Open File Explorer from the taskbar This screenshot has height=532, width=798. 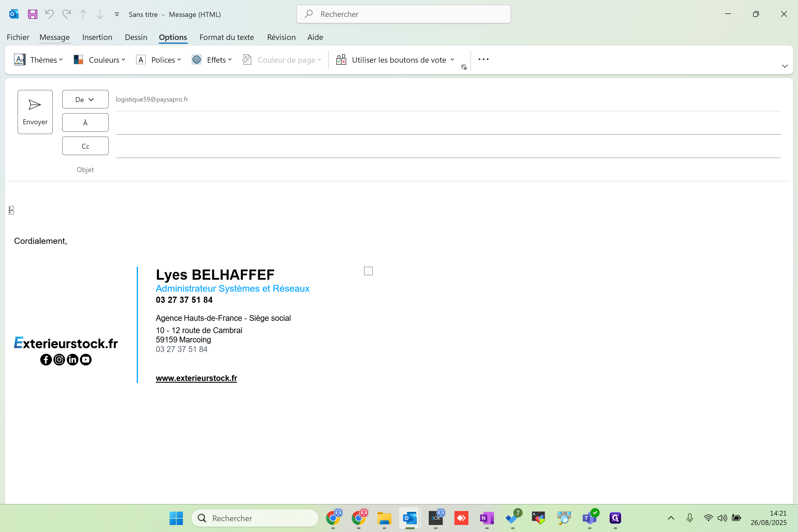pyautogui.click(x=384, y=518)
